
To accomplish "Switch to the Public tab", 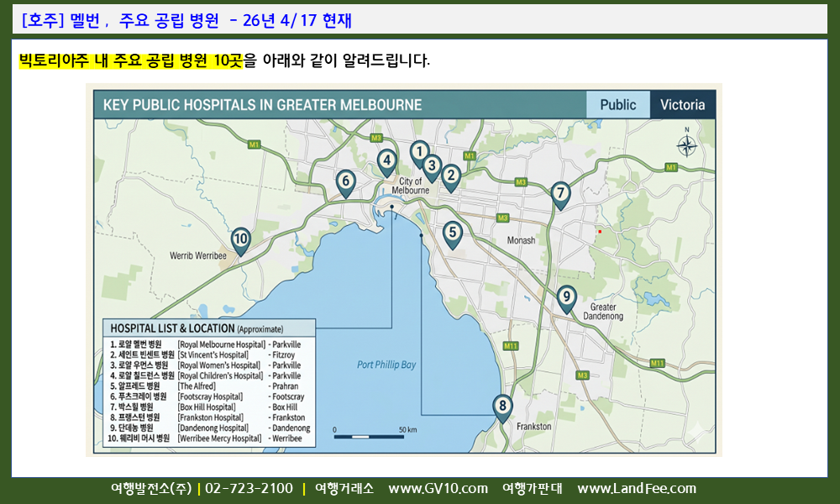I will coord(617,105).
